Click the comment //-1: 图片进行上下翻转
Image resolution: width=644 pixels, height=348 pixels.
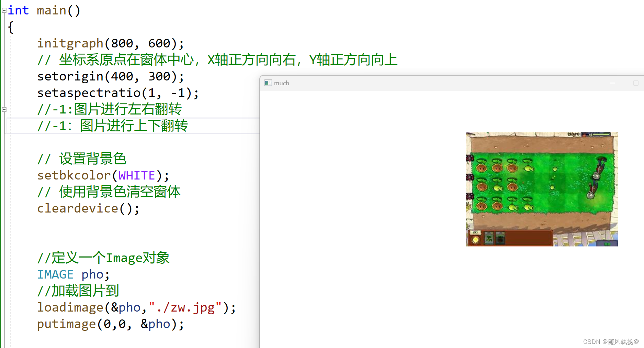(x=112, y=126)
